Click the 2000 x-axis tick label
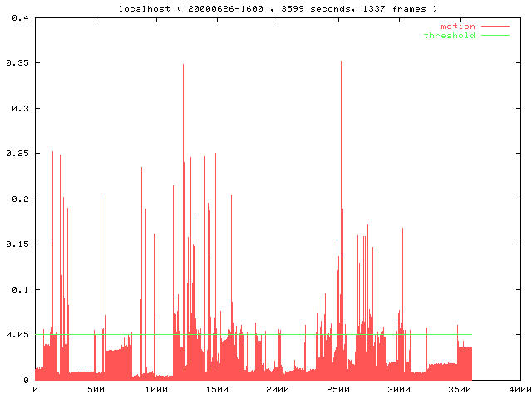Viewport: 532px width, 399px height. coord(278,389)
